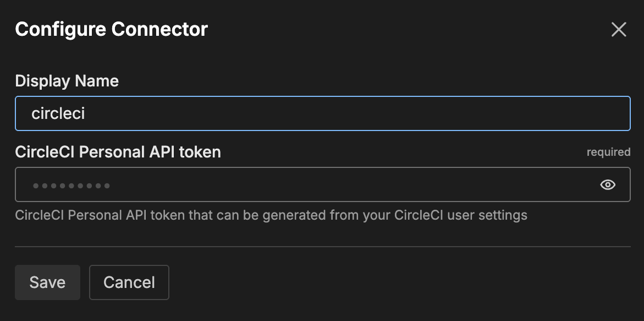Show hidden token characters via eye icon
The height and width of the screenshot is (321, 644).
[608, 185]
